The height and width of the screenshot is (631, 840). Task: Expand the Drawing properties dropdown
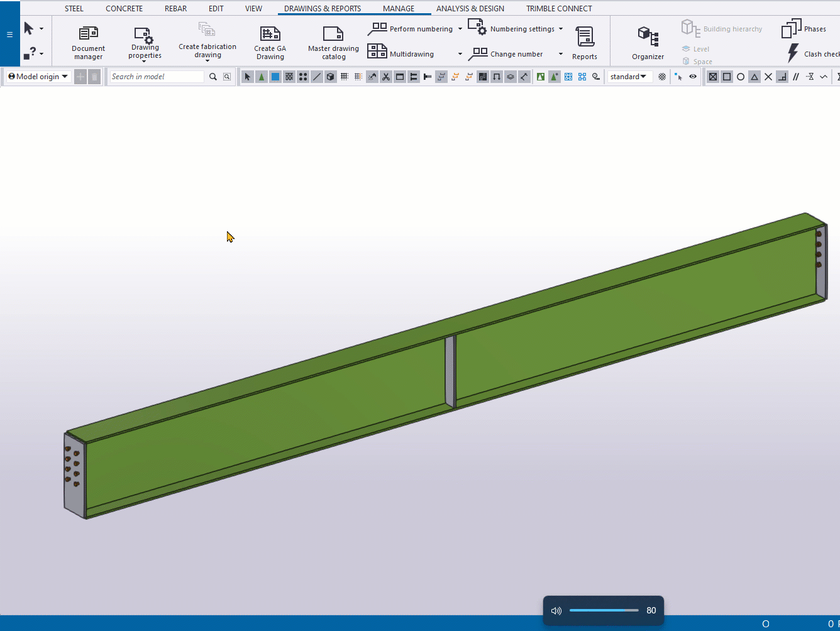point(145,61)
